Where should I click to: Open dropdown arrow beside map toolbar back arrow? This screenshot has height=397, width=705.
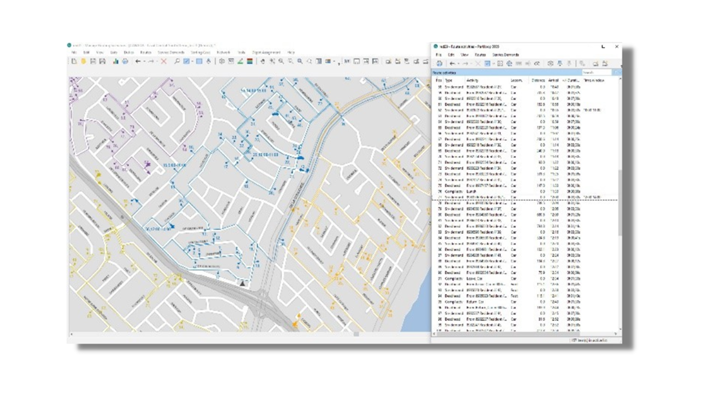144,62
